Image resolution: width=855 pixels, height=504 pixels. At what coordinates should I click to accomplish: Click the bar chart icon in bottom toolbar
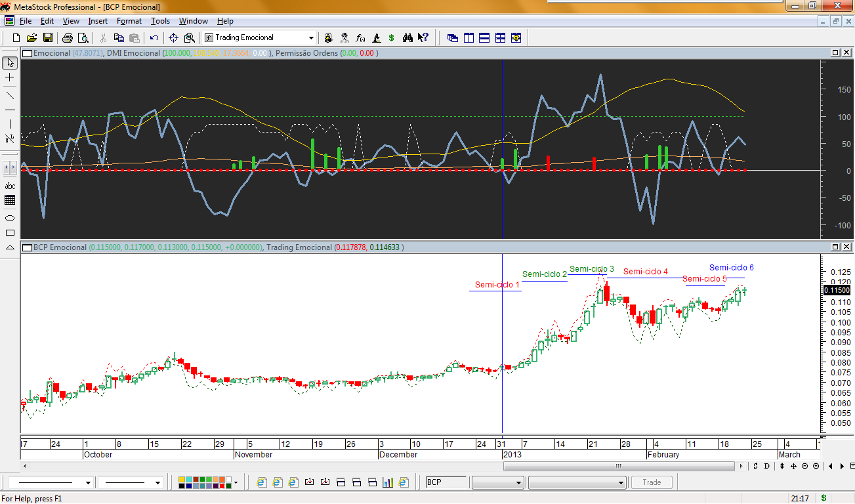(x=387, y=482)
